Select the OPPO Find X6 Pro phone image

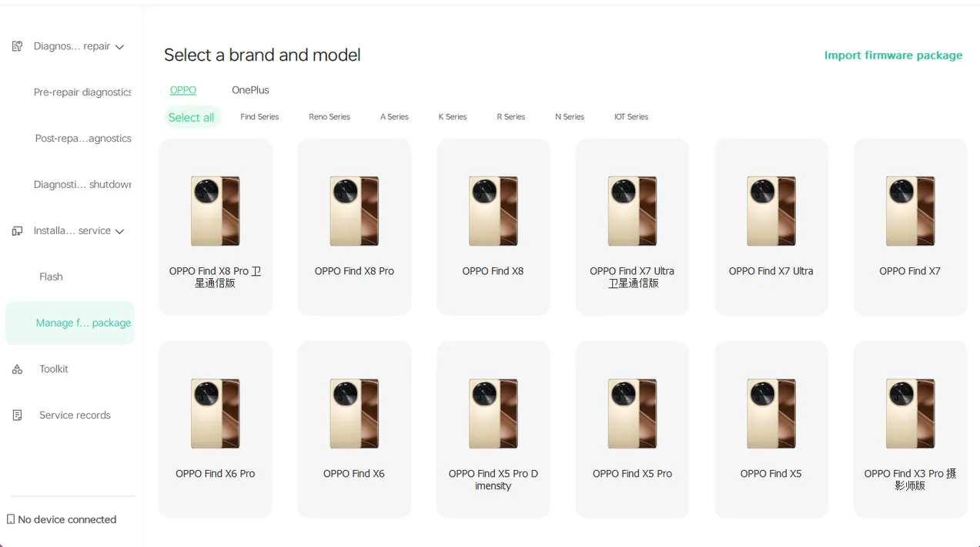tap(216, 414)
